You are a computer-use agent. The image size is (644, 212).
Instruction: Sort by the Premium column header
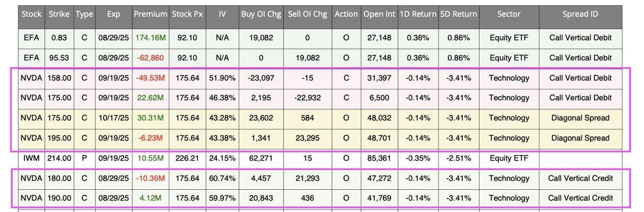point(150,14)
